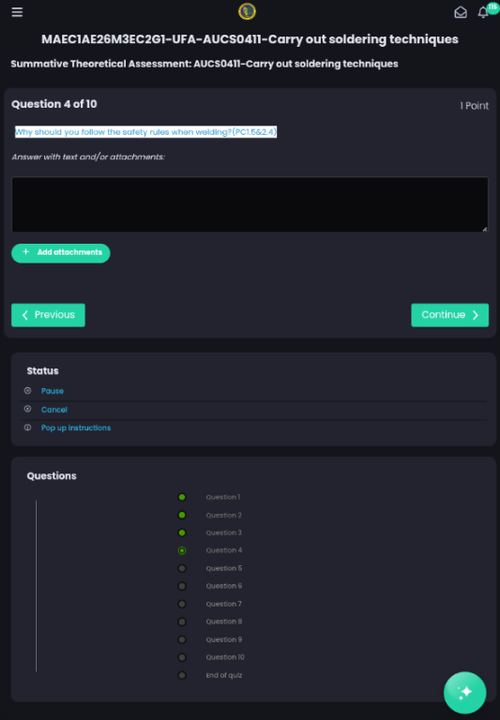Select Question 8 indicator dot
This screenshot has height=720, width=500.
point(182,622)
